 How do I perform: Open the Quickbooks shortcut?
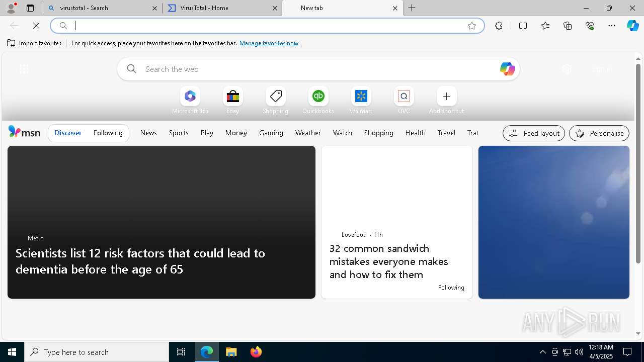318,101
